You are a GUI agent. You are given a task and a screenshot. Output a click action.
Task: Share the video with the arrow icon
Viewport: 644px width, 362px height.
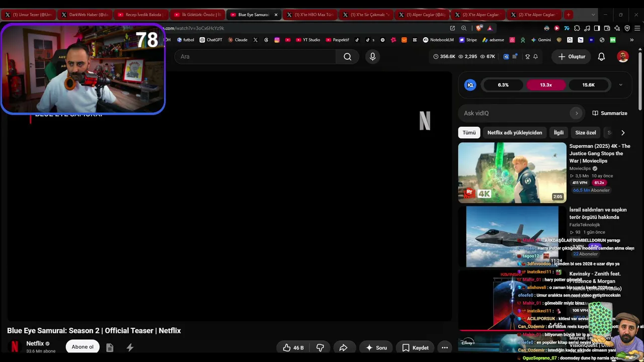[344, 347]
